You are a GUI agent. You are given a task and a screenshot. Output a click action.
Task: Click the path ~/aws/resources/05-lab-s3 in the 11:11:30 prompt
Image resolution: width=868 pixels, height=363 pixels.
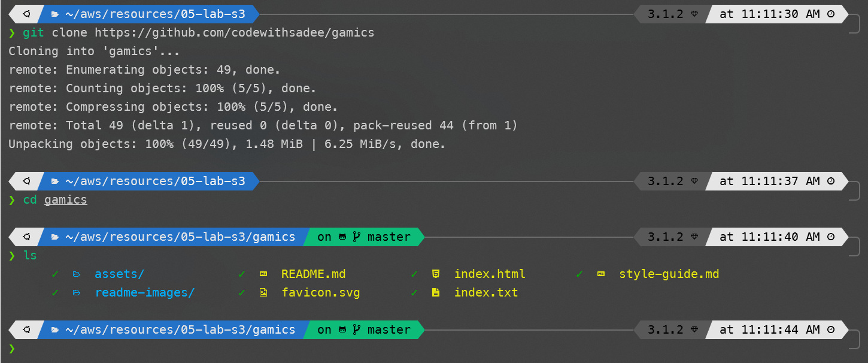[x=156, y=14]
